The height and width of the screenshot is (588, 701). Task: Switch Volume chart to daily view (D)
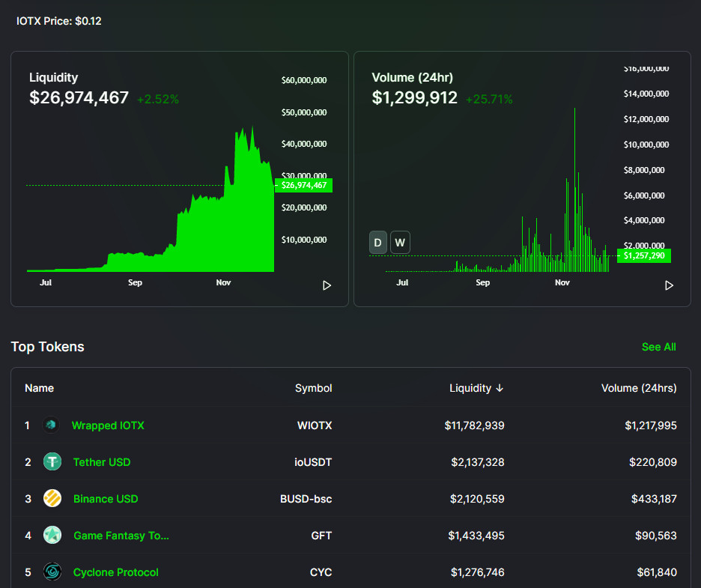tap(377, 243)
